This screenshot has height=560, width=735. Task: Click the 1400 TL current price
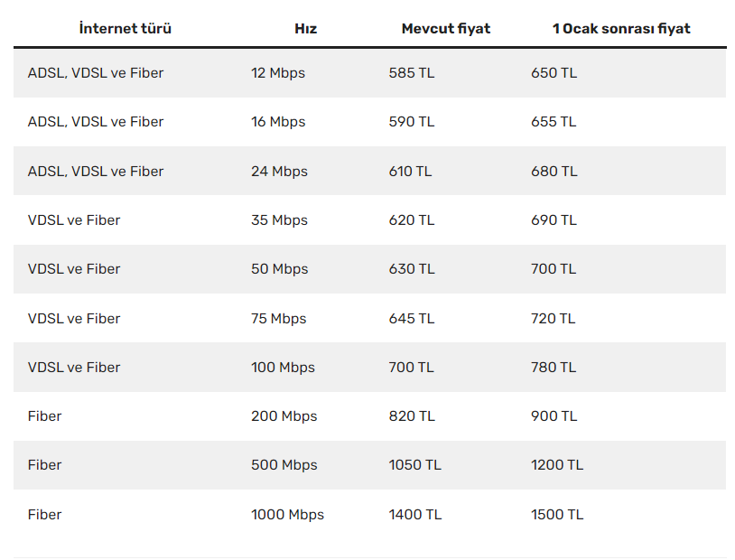coord(414,515)
